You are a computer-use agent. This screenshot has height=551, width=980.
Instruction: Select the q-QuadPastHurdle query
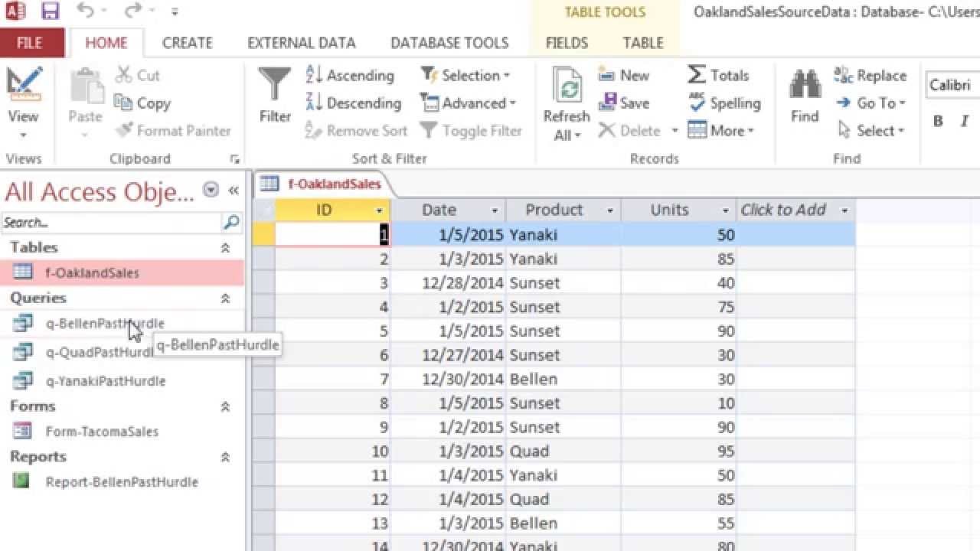[x=122, y=353]
